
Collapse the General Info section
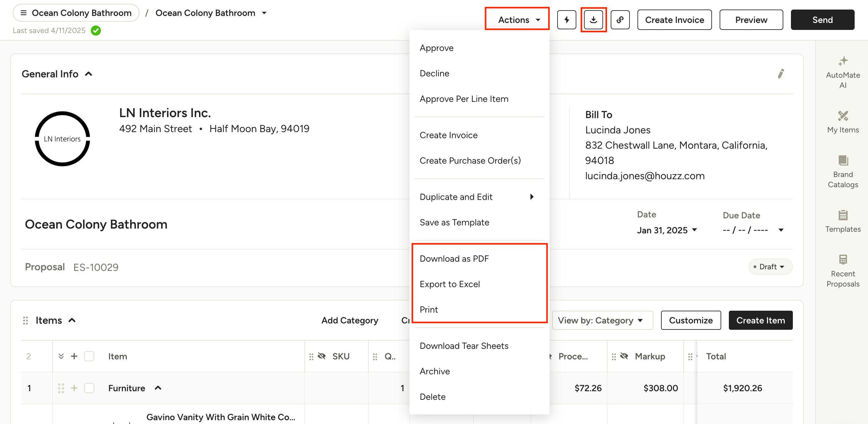coord(89,74)
